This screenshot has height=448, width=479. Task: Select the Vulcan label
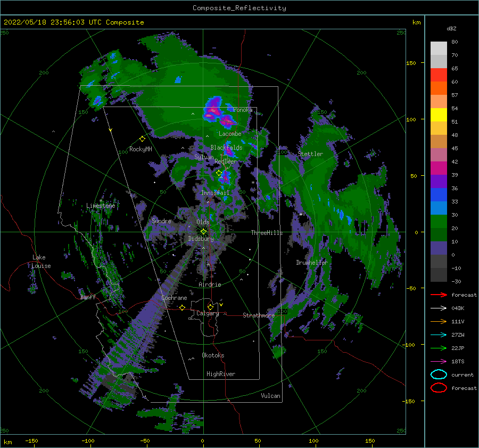pos(270,396)
